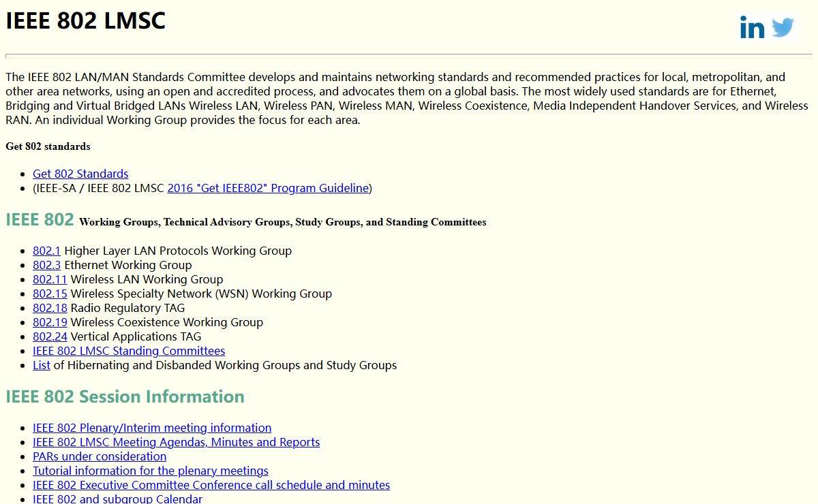Click the "(IEEE-SA / IEEE 802 LMSC" text

(x=99, y=188)
